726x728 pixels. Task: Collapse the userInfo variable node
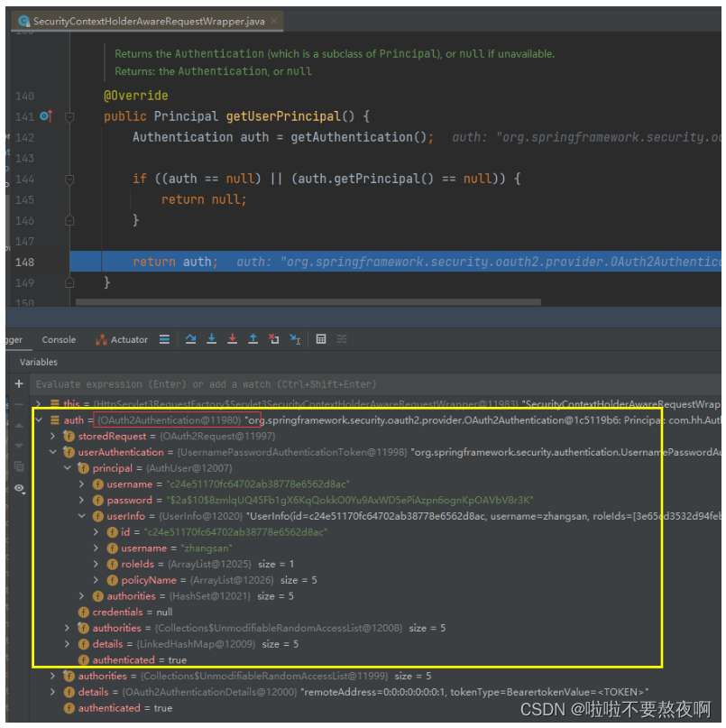tap(82, 516)
